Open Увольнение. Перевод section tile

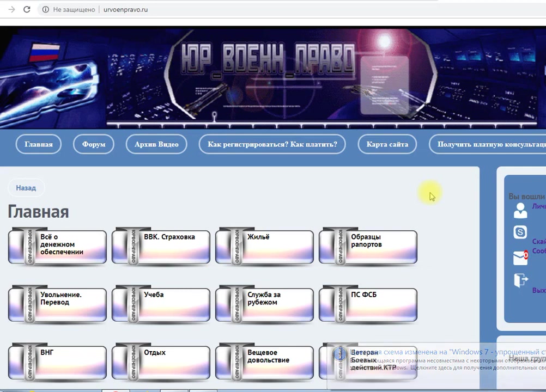coord(57,304)
